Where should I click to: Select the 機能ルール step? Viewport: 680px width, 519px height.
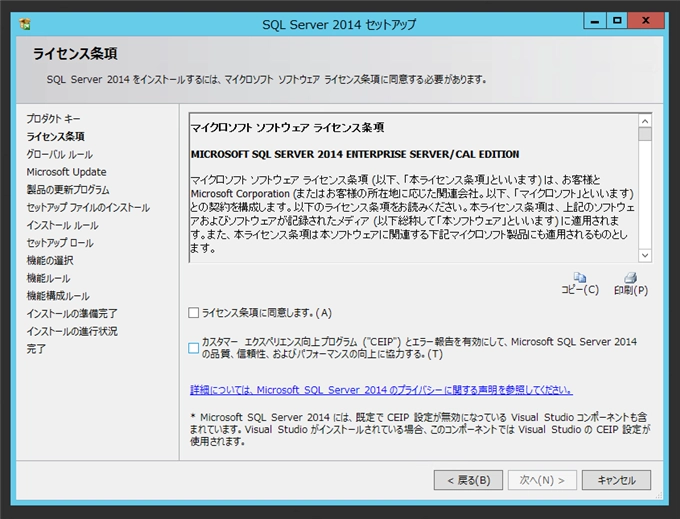[x=48, y=278]
